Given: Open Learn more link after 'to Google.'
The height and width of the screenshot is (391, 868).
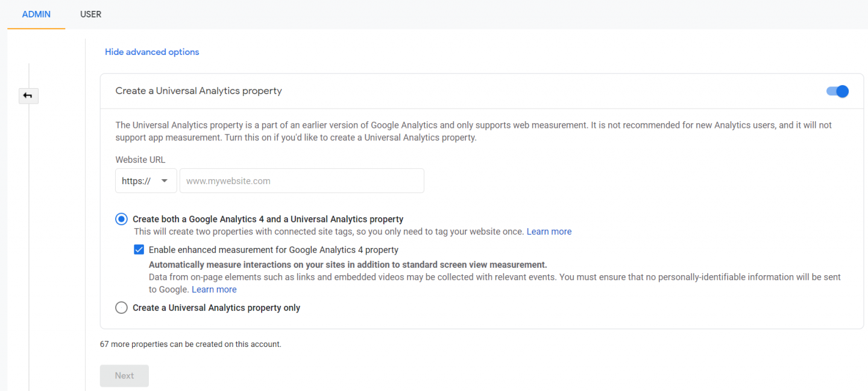Looking at the screenshot, I should (x=214, y=290).
